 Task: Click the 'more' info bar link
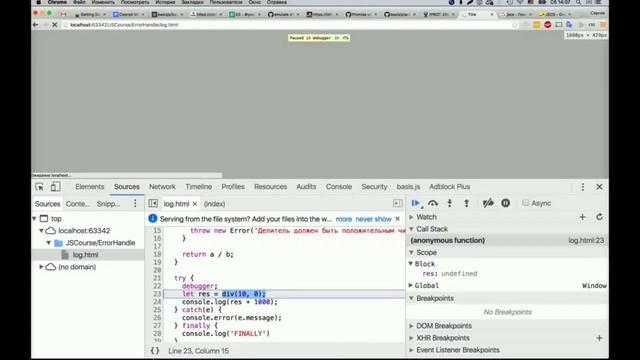344,219
